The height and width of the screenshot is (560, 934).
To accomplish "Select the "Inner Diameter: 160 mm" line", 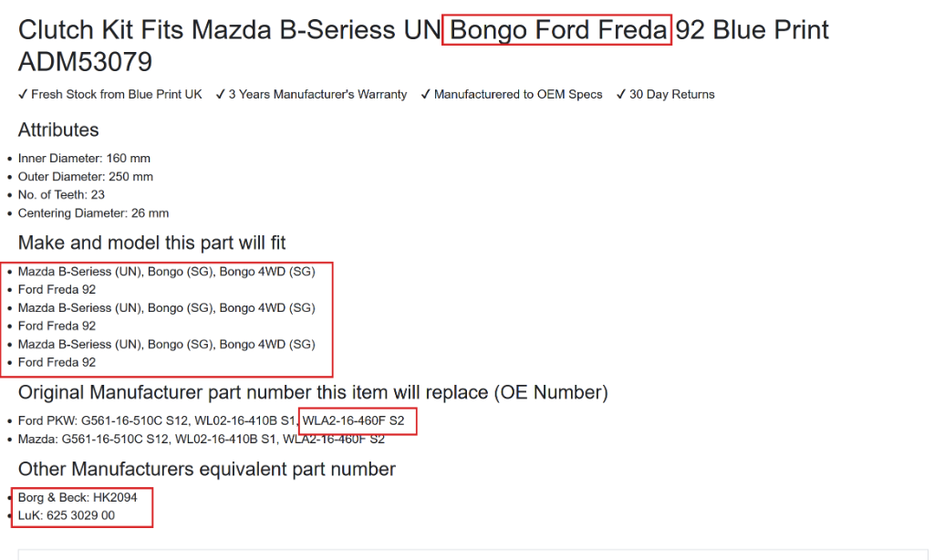I will coord(84,159).
